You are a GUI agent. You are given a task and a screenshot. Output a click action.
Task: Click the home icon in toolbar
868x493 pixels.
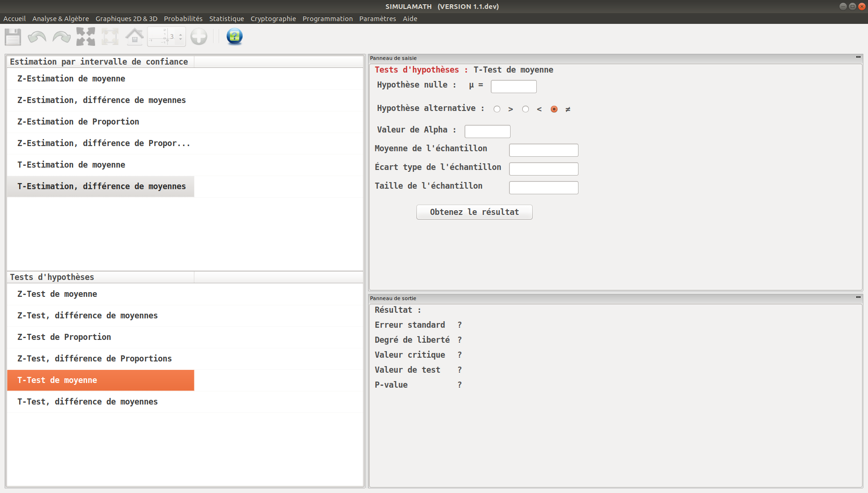pyautogui.click(x=134, y=37)
